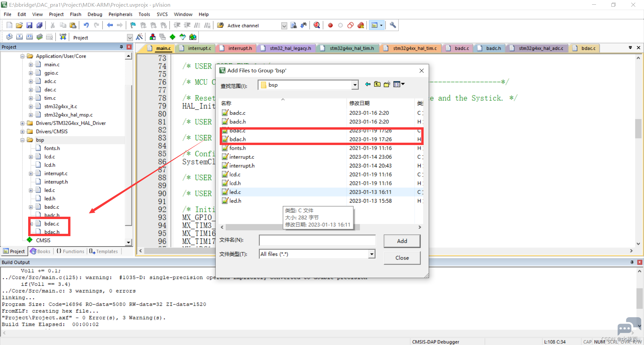Click the file name input field

pos(317,240)
